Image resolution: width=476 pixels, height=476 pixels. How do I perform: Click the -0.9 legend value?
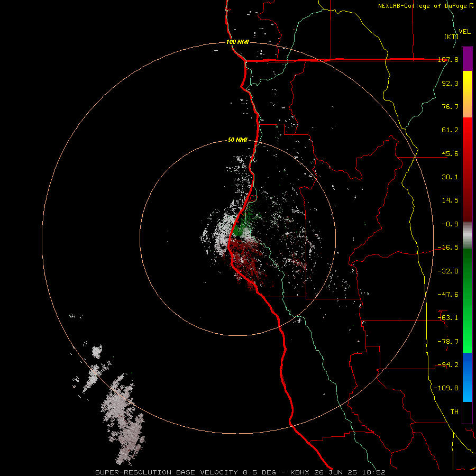coord(450,224)
